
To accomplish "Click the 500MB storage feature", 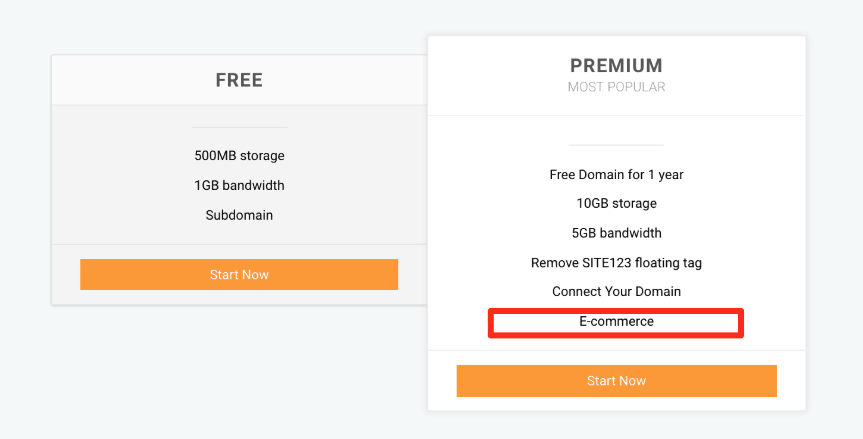I will (x=239, y=156).
